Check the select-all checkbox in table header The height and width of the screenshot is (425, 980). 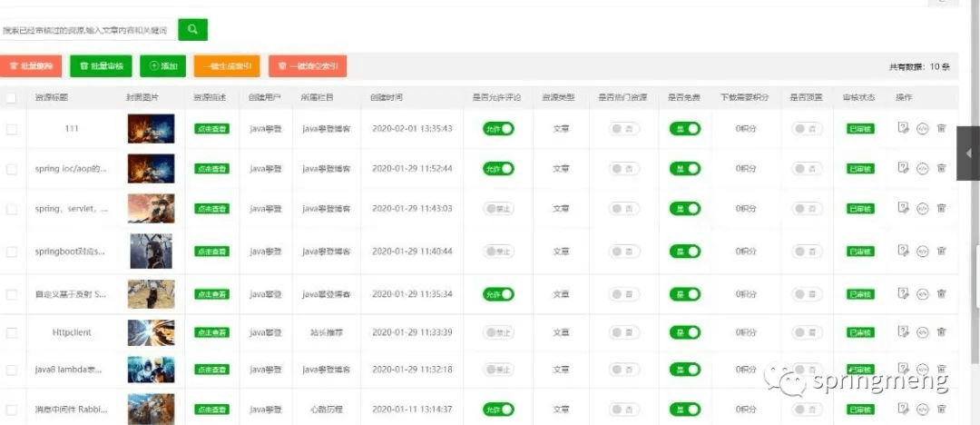11,98
